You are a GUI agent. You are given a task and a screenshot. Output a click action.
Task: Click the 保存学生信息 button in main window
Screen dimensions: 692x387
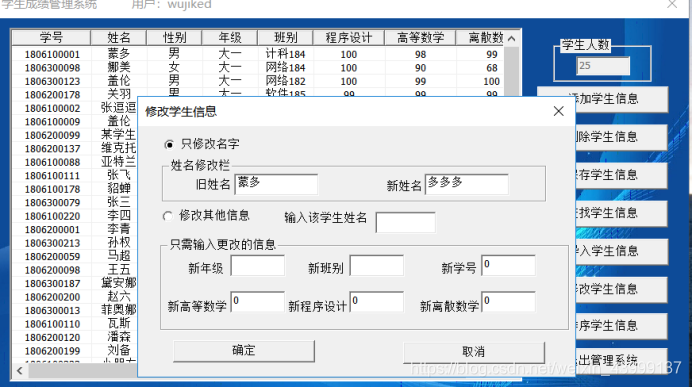(622, 175)
